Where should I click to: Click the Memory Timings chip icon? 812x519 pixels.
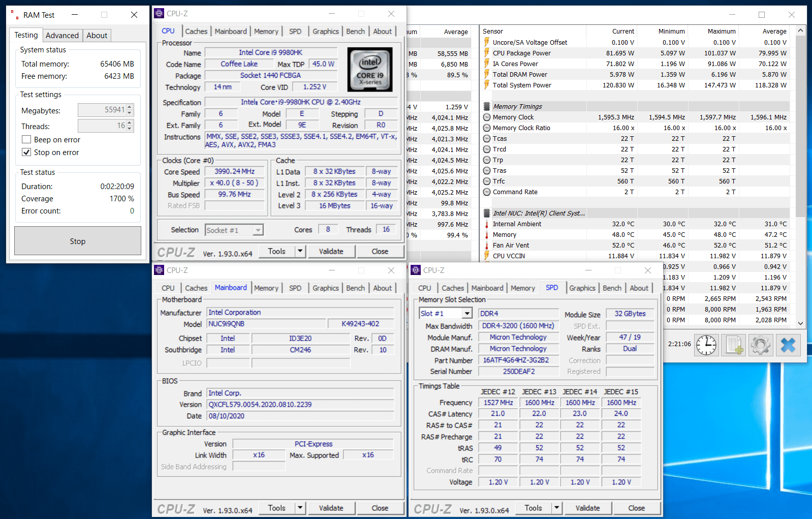point(487,107)
